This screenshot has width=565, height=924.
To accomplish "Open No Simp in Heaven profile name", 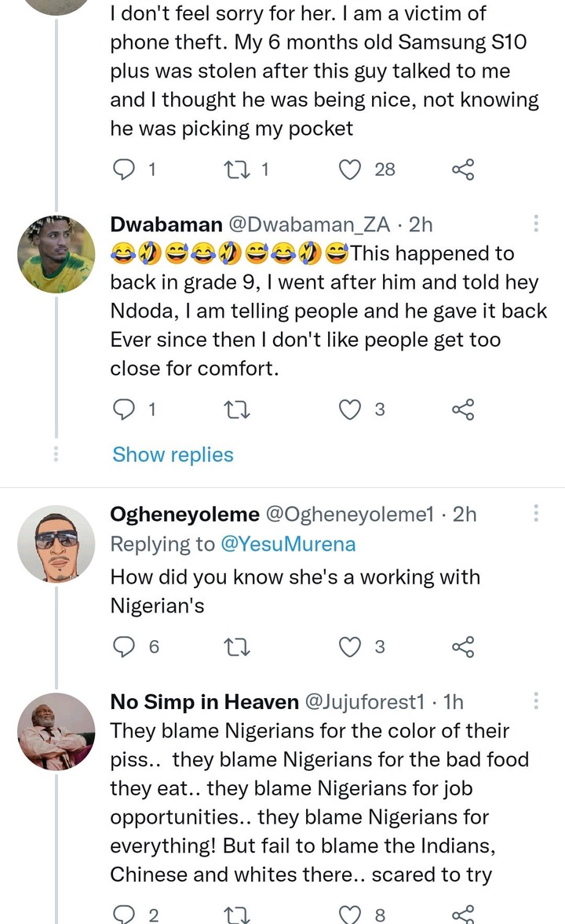I will pos(204,702).
